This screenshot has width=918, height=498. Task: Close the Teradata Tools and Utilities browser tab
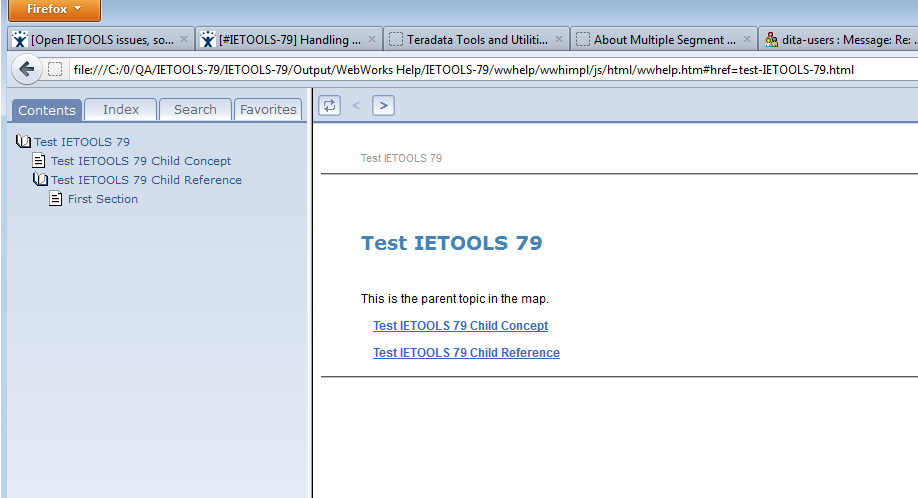point(559,40)
